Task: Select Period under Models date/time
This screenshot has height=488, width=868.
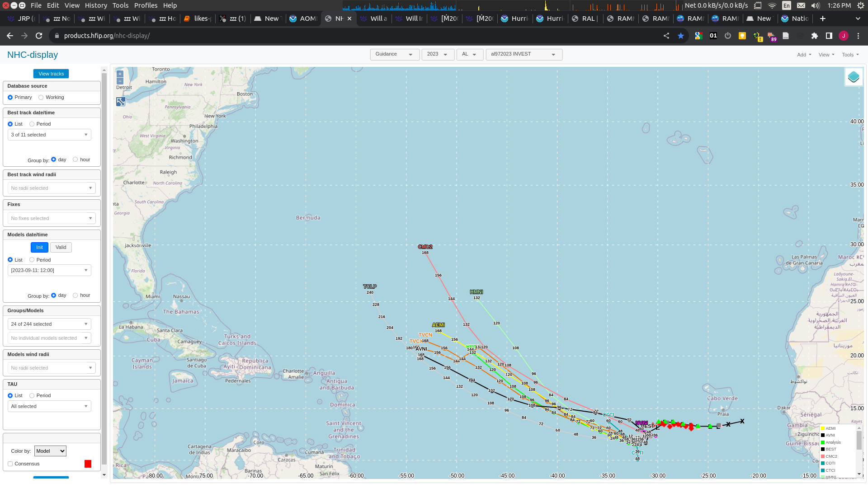Action: point(32,260)
